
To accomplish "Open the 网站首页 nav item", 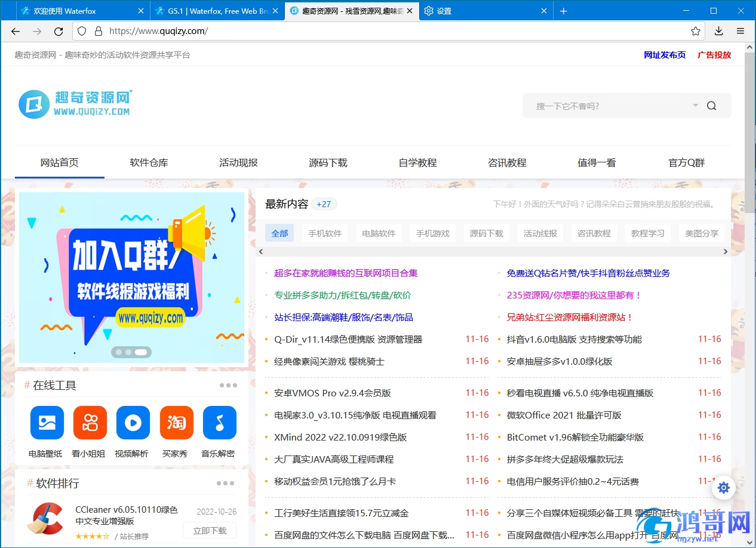I will tap(60, 162).
